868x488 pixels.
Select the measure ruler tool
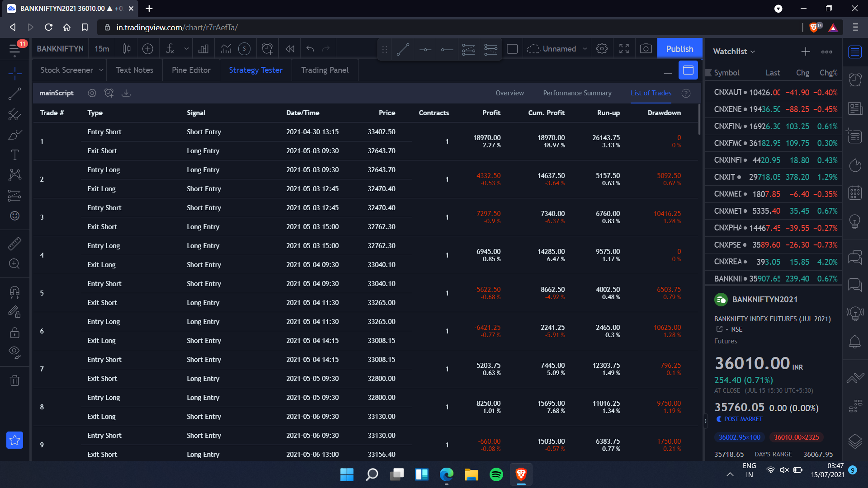(14, 244)
